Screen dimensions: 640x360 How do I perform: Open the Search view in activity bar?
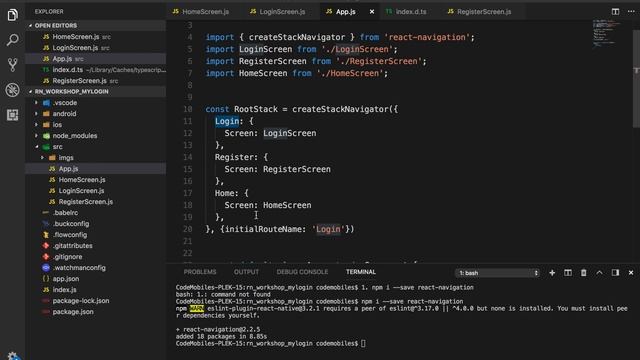coord(12,40)
